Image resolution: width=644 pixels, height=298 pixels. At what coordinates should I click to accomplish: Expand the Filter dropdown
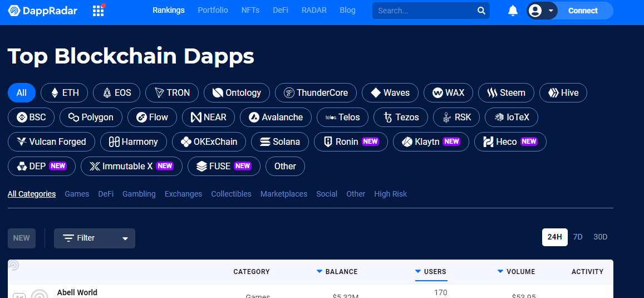point(95,238)
